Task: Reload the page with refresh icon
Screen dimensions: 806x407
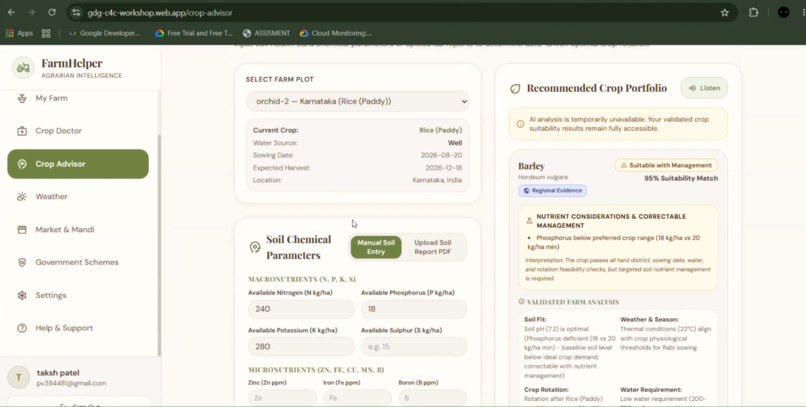Action: 52,12
